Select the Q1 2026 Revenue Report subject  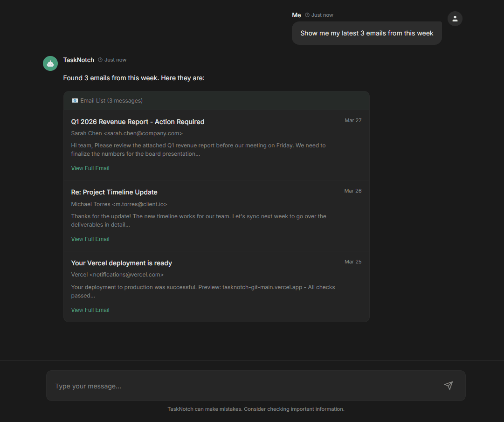tap(138, 122)
